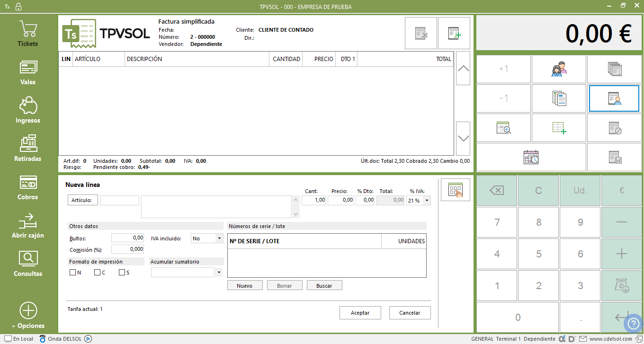Open the customers icon with two people
Image resolution: width=644 pixels, height=344 pixels.
coord(559,69)
